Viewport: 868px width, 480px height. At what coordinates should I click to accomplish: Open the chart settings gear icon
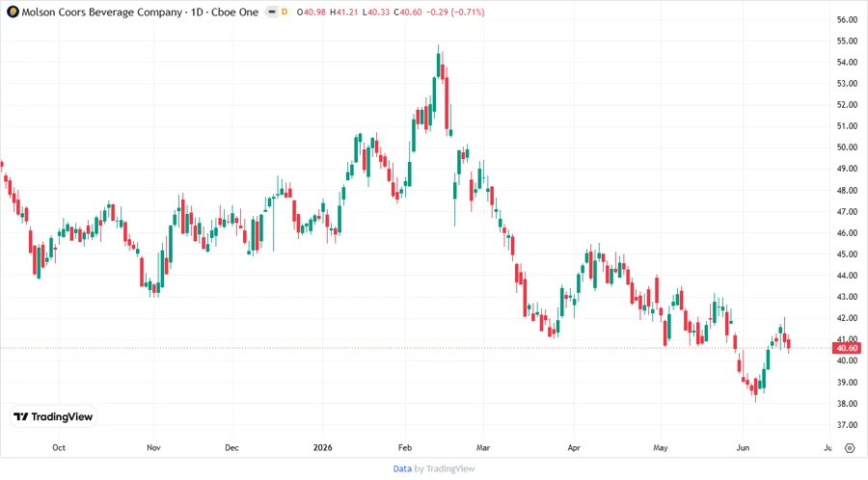pos(850,448)
